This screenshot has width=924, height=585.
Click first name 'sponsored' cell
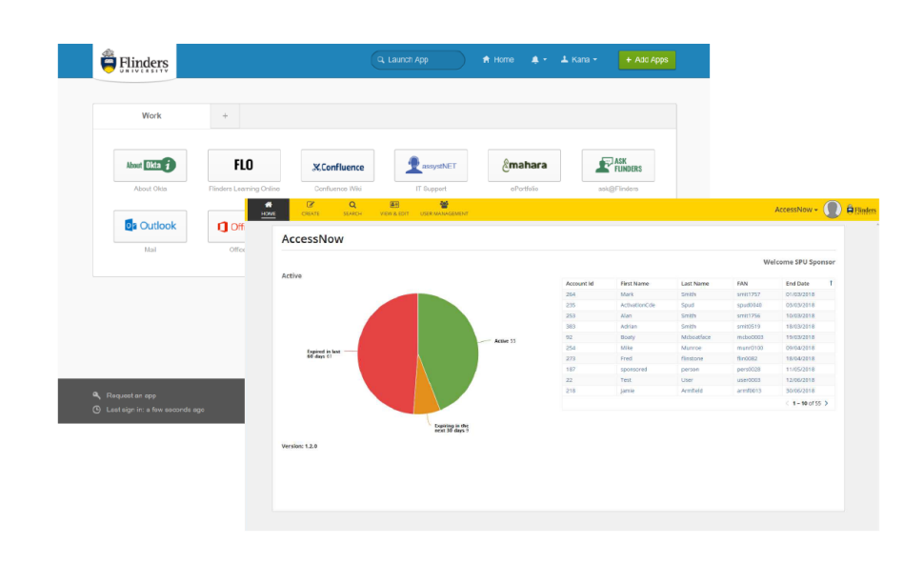click(x=633, y=370)
